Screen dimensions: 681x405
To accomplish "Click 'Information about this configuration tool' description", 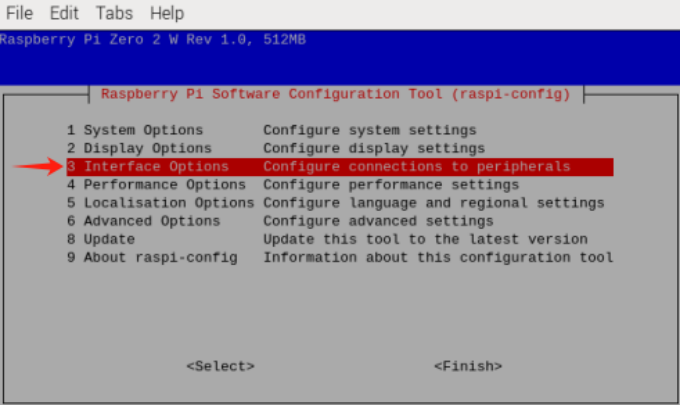I will point(437,257).
